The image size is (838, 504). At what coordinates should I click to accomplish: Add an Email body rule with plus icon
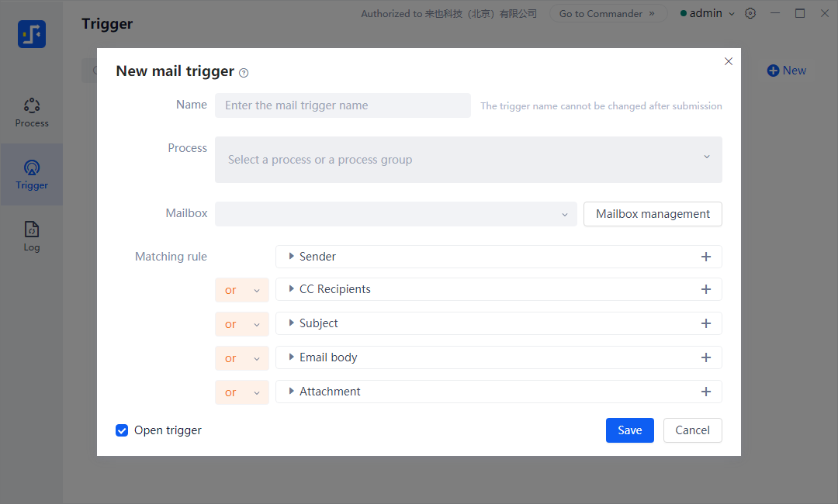705,357
